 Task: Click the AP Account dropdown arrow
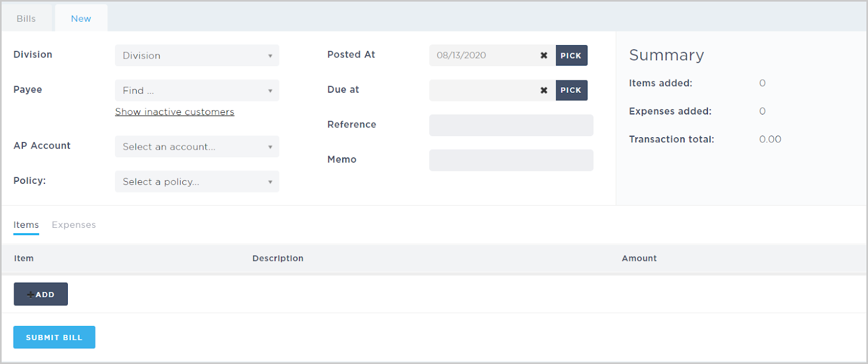pos(270,147)
